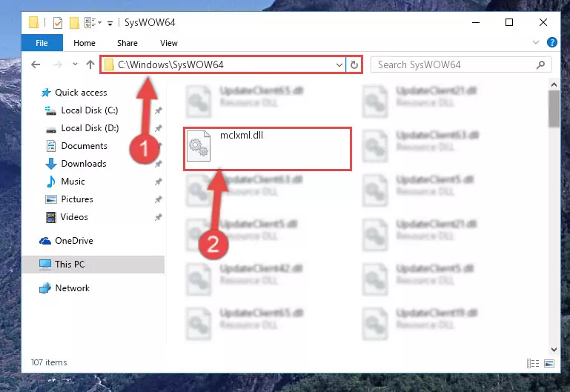Go forward with the right arrow
The height and width of the screenshot is (392, 570).
coord(57,64)
